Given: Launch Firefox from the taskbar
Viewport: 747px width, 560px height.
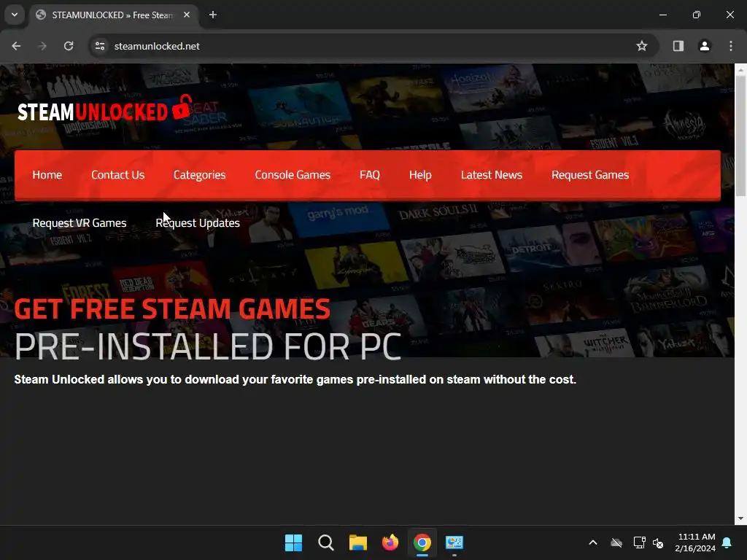Looking at the screenshot, I should pyautogui.click(x=390, y=542).
